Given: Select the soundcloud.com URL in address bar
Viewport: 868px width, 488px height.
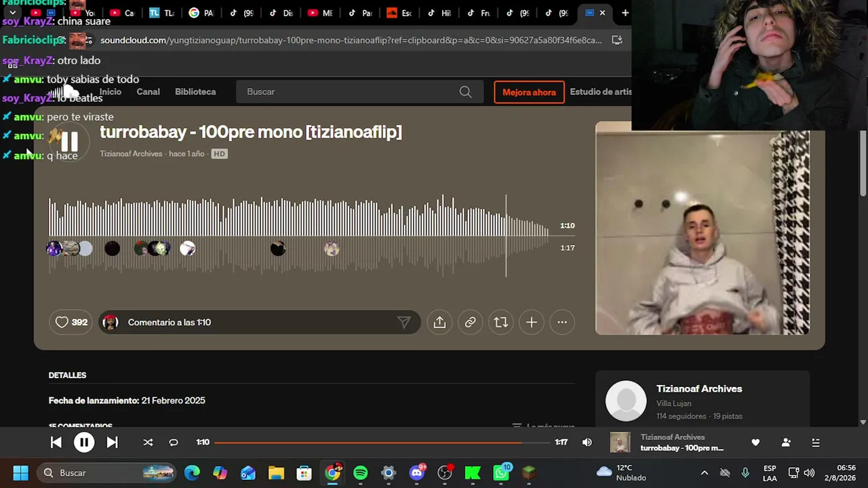Looking at the screenshot, I should click(x=351, y=40).
